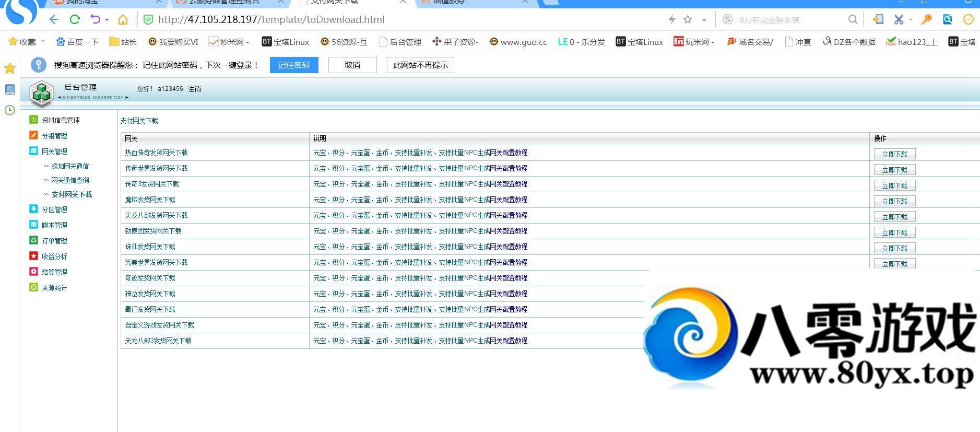Screen dimensions: 980x432
Task: Select 支付网关下载 submenu item
Action: click(x=72, y=194)
